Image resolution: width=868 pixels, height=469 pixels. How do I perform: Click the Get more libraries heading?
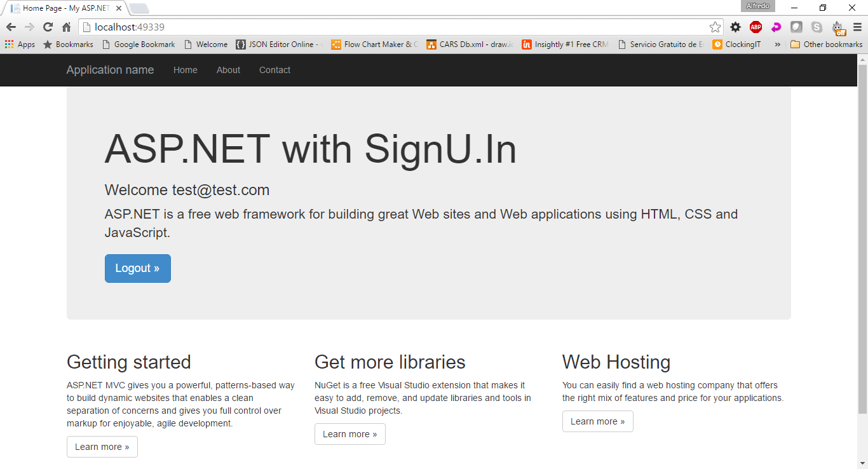(390, 362)
